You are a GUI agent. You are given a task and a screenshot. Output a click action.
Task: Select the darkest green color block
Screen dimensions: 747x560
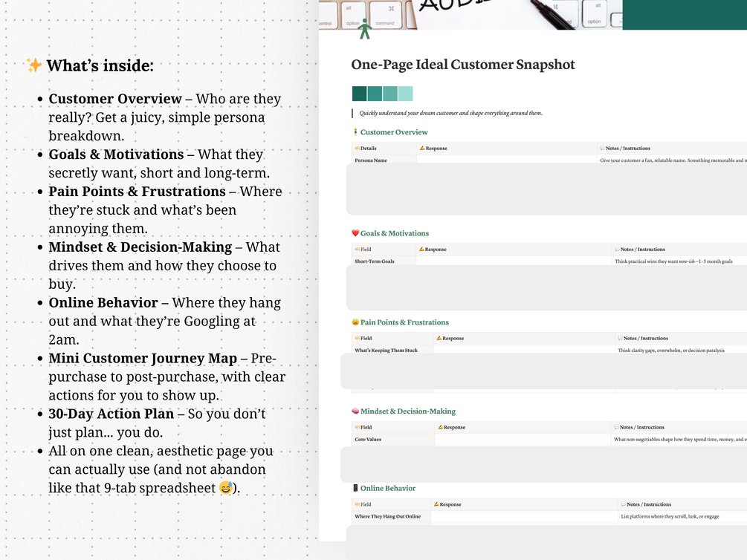point(360,94)
